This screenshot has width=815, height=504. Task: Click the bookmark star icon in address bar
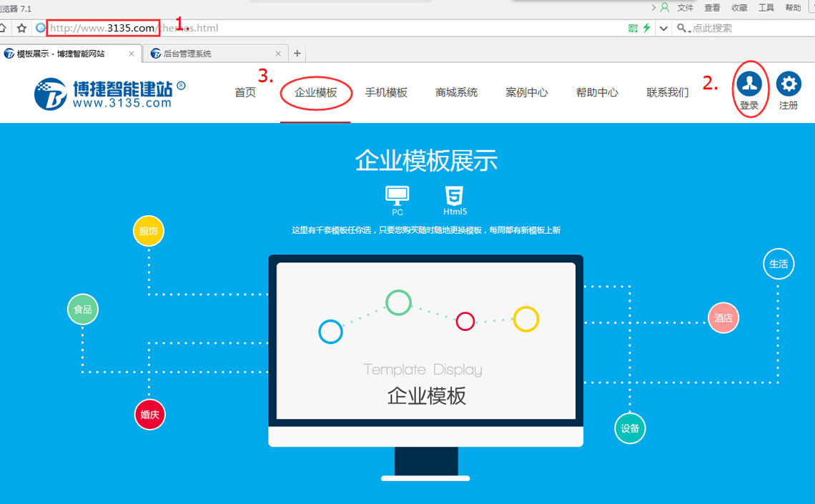coord(21,29)
